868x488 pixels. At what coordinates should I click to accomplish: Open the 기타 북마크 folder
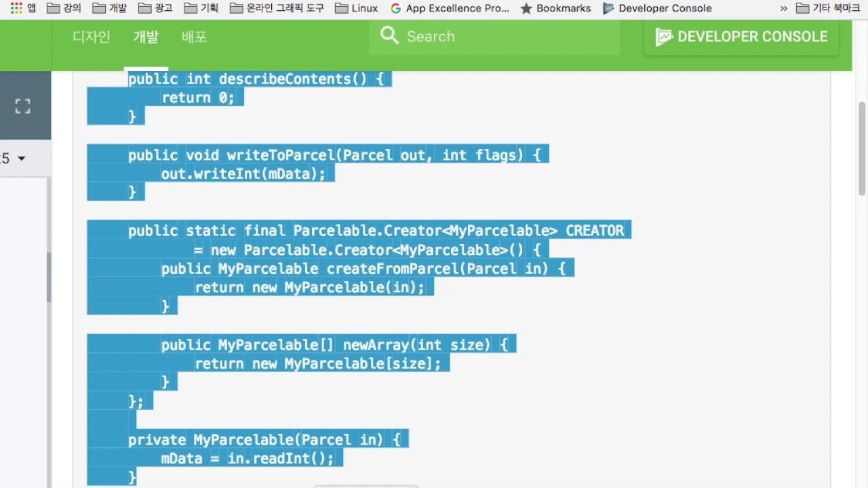point(828,8)
